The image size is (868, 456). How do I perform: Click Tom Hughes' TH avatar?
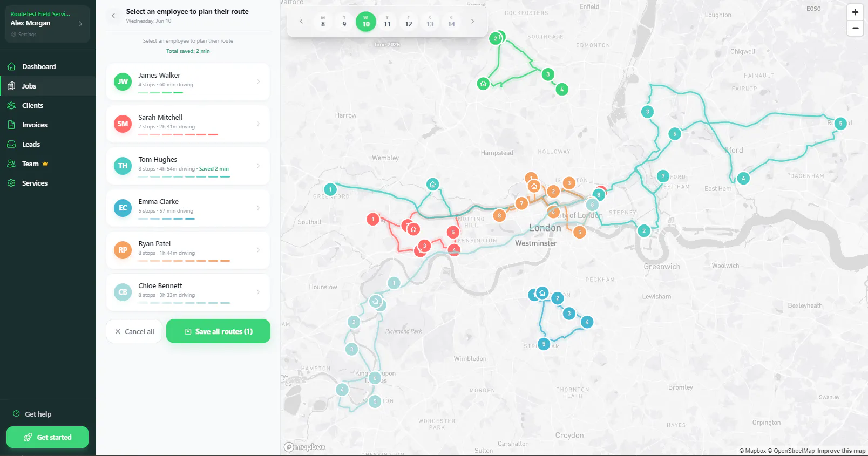click(123, 166)
